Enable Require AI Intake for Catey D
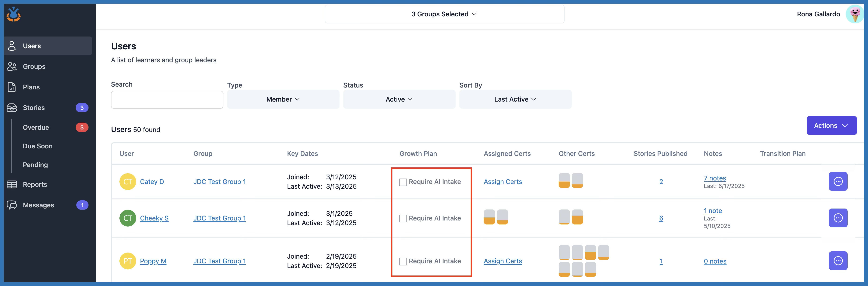Screen dimensions: 868x286 tap(403, 182)
